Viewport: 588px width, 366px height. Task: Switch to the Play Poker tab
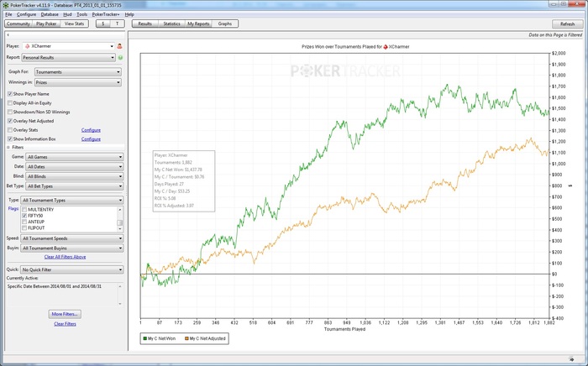[46, 24]
